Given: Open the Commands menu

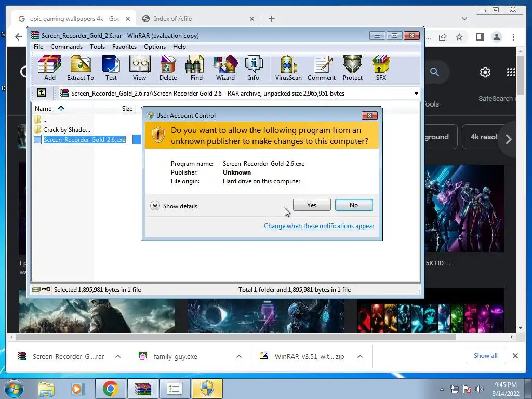Looking at the screenshot, I should point(66,46).
